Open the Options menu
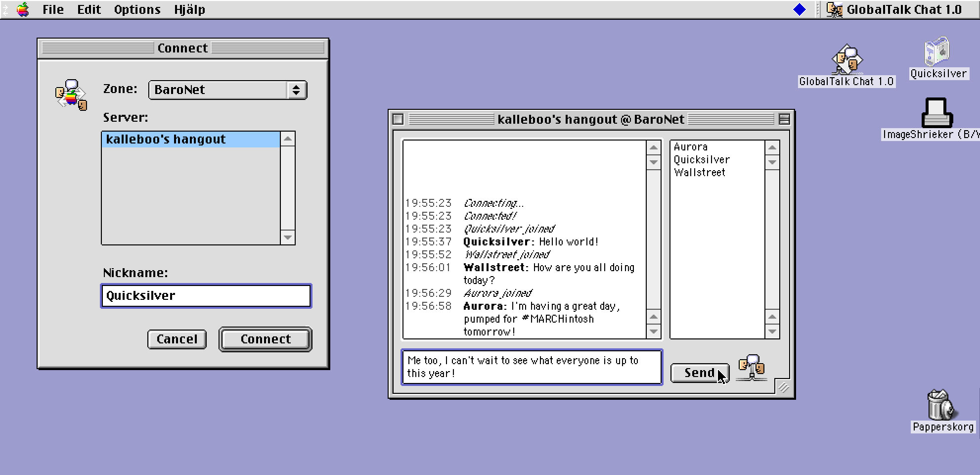The width and height of the screenshot is (980, 475). pos(137,9)
